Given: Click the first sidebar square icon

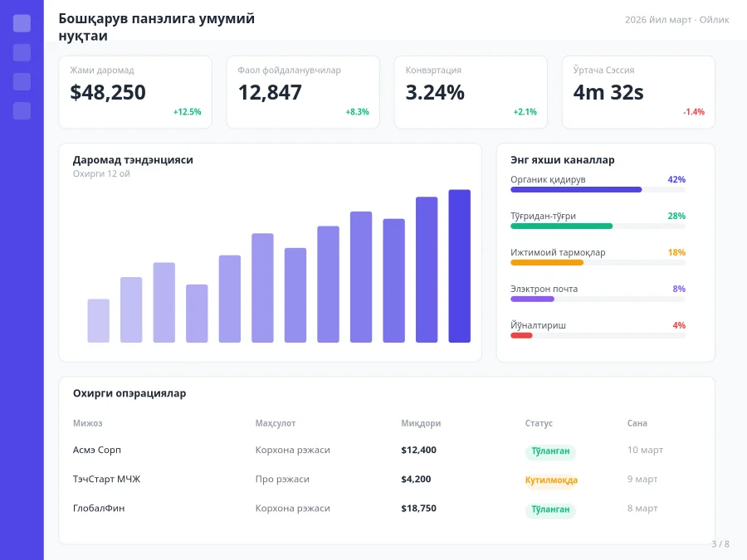Looking at the screenshot, I should [x=22, y=23].
